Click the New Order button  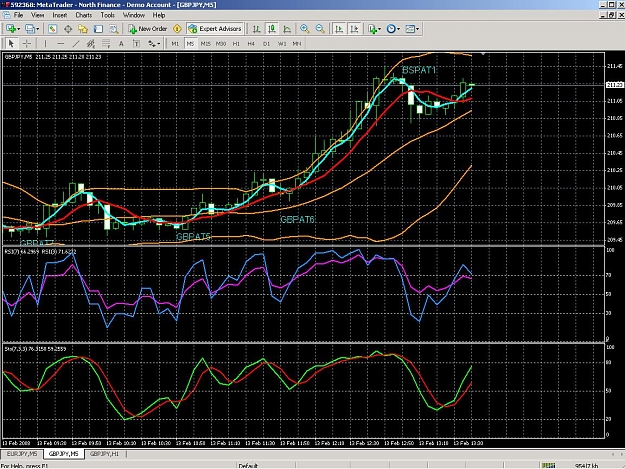(x=147, y=29)
